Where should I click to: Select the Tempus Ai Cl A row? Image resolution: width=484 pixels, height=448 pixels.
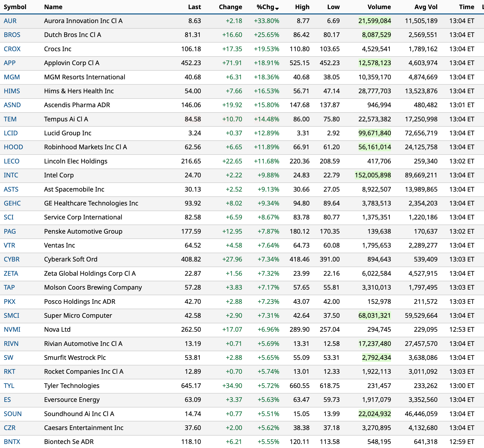click(x=66, y=119)
